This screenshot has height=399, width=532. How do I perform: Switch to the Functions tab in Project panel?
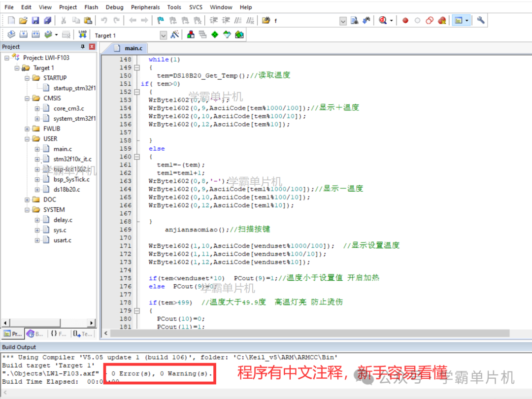pyautogui.click(x=58, y=334)
